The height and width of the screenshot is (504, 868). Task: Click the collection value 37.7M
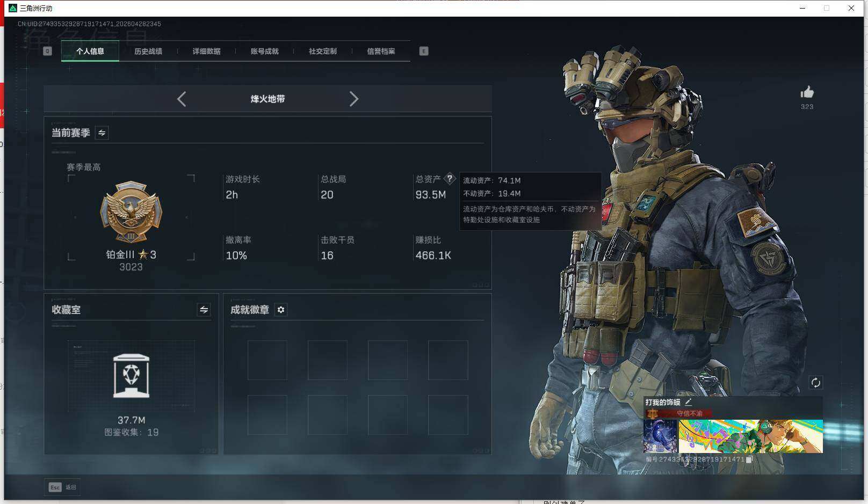[132, 420]
